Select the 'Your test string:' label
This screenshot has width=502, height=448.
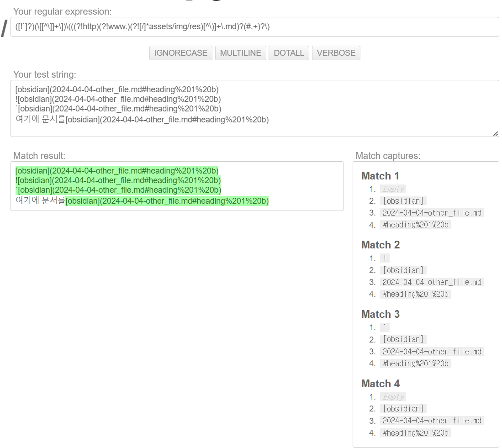click(x=44, y=74)
